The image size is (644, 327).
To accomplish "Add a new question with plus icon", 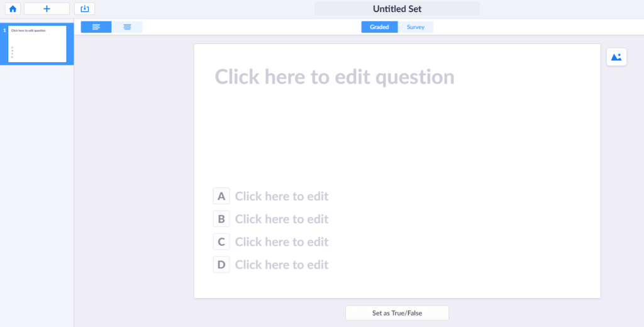I will pyautogui.click(x=47, y=9).
